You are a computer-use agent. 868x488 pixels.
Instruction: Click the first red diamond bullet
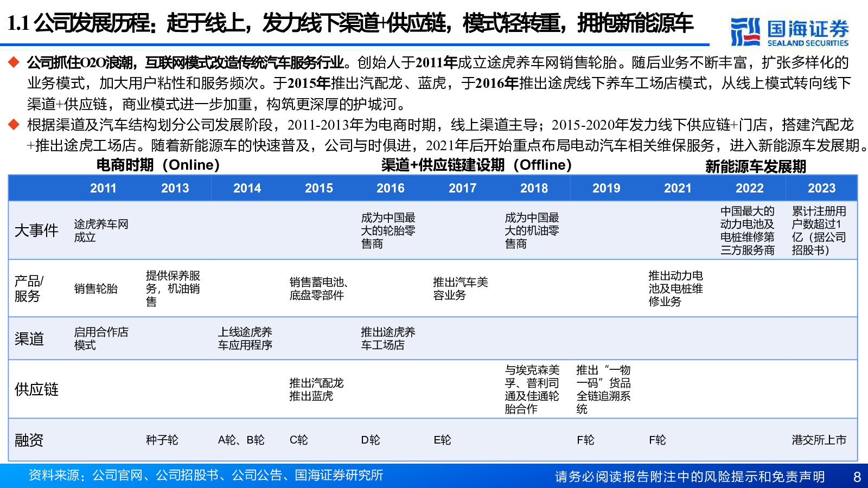[x=14, y=63]
